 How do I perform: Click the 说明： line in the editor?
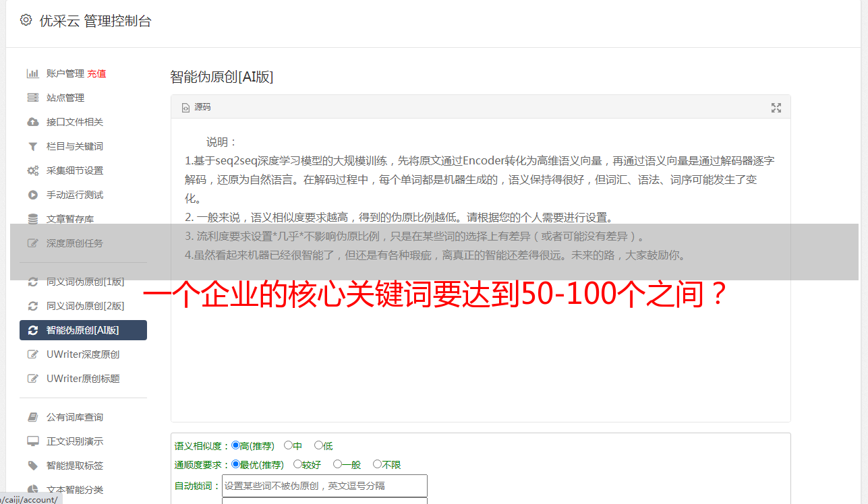(x=222, y=142)
